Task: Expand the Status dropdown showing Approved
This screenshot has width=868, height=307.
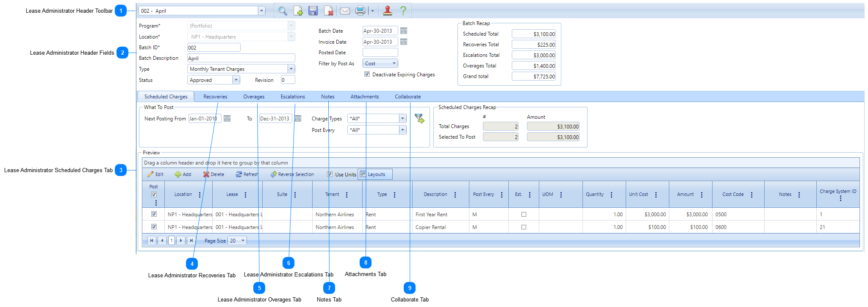Action: [236, 80]
